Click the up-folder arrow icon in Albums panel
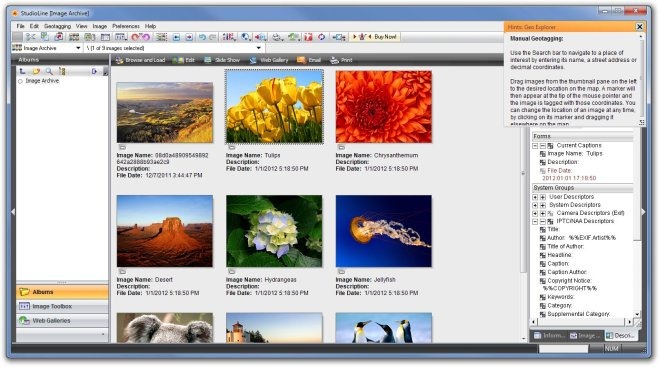This screenshot has height=367, width=660. [22, 71]
